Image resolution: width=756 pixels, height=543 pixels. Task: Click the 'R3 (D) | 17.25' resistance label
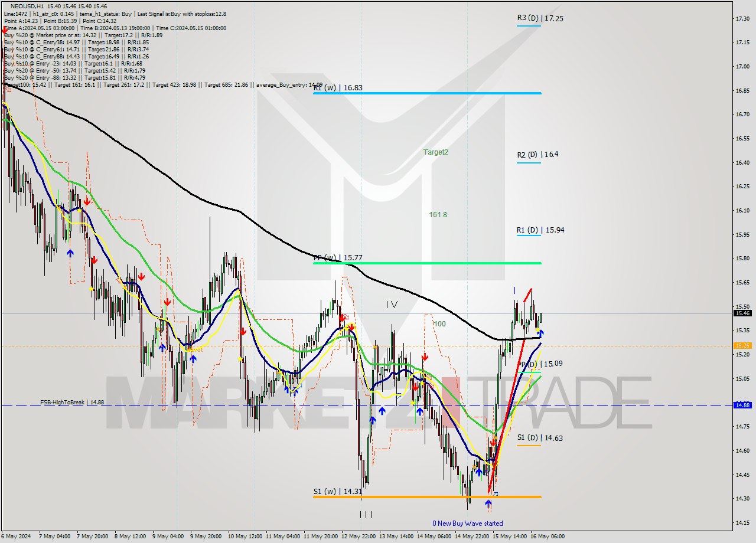tap(540, 18)
